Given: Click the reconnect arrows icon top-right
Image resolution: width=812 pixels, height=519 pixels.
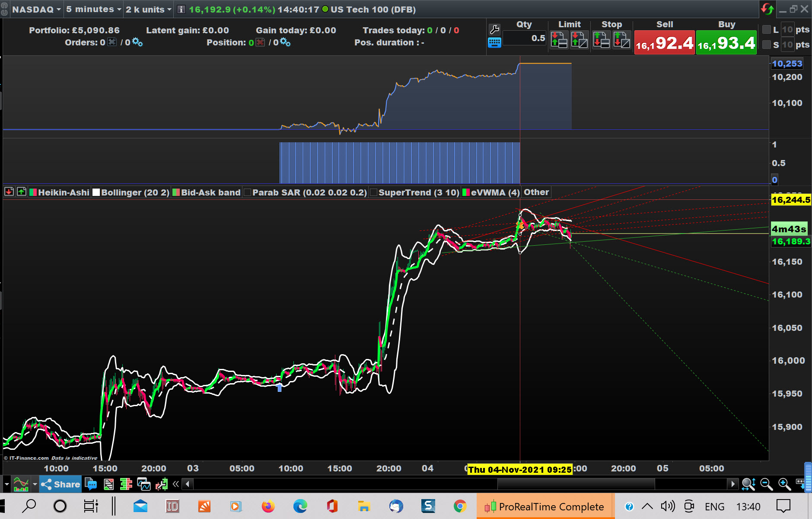Looking at the screenshot, I should 767,9.
